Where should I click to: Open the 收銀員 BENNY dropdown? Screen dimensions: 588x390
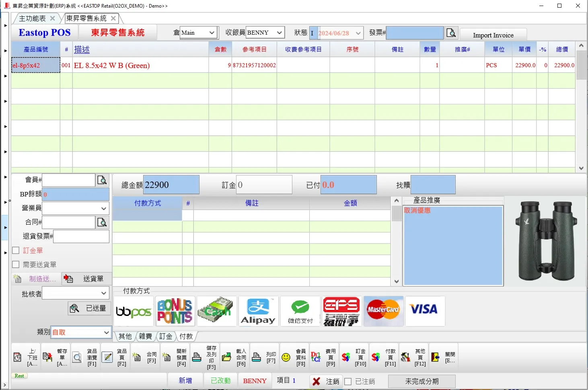(x=279, y=33)
